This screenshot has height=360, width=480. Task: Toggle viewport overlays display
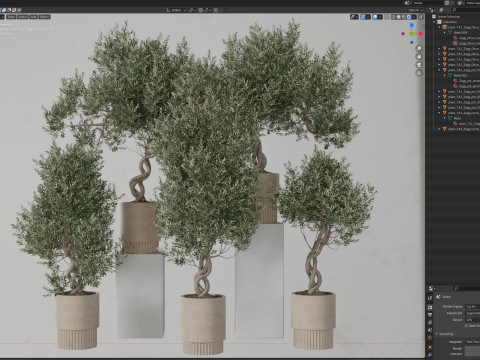click(375, 17)
